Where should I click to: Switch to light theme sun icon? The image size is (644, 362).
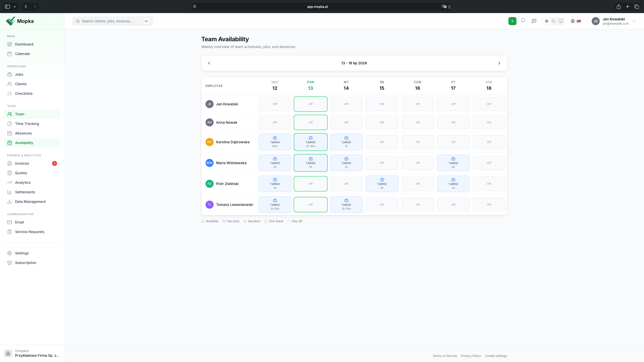547,21
